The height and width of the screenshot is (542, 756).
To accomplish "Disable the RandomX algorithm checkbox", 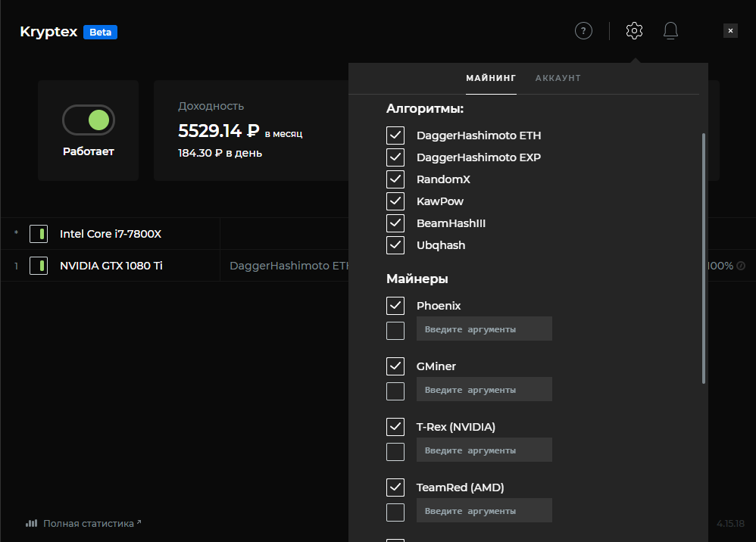I will point(395,179).
